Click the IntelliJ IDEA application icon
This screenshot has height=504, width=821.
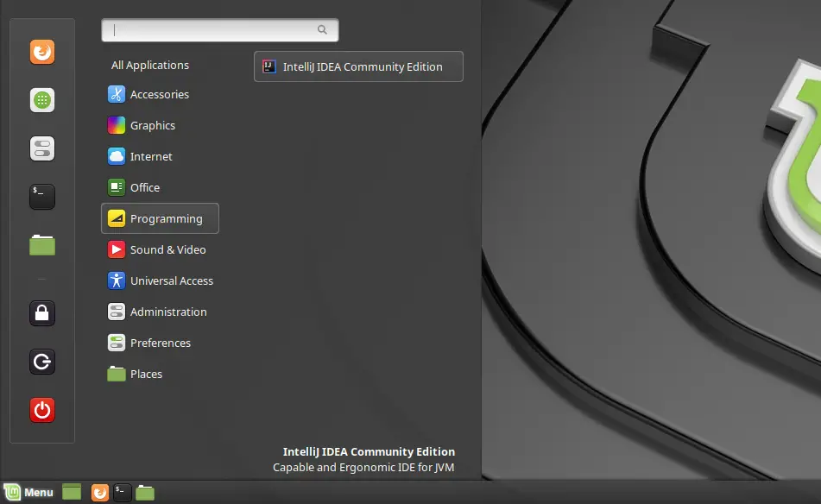pos(268,66)
